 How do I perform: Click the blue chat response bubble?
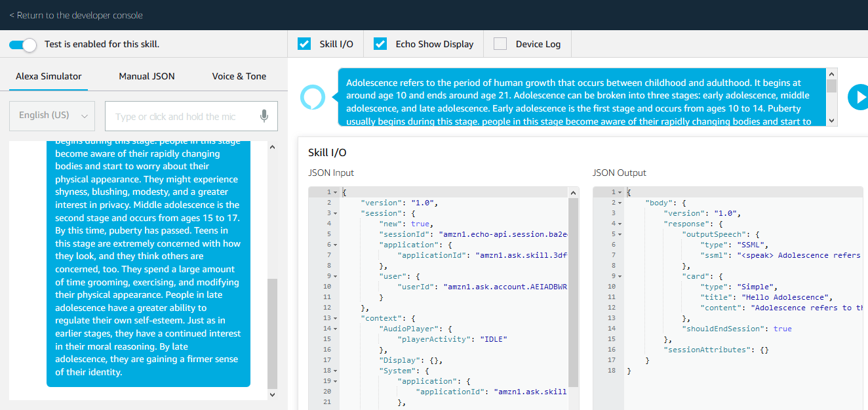pos(148,262)
